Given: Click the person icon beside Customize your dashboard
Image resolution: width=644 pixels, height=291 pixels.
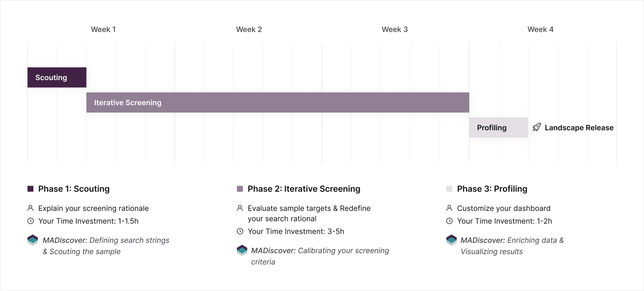Looking at the screenshot, I should coord(449,208).
